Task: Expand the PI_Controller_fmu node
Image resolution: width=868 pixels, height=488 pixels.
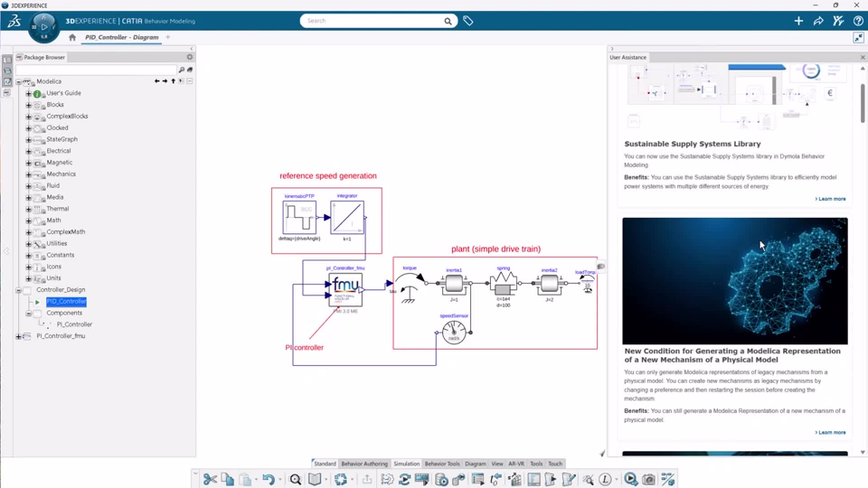Action: 18,336
